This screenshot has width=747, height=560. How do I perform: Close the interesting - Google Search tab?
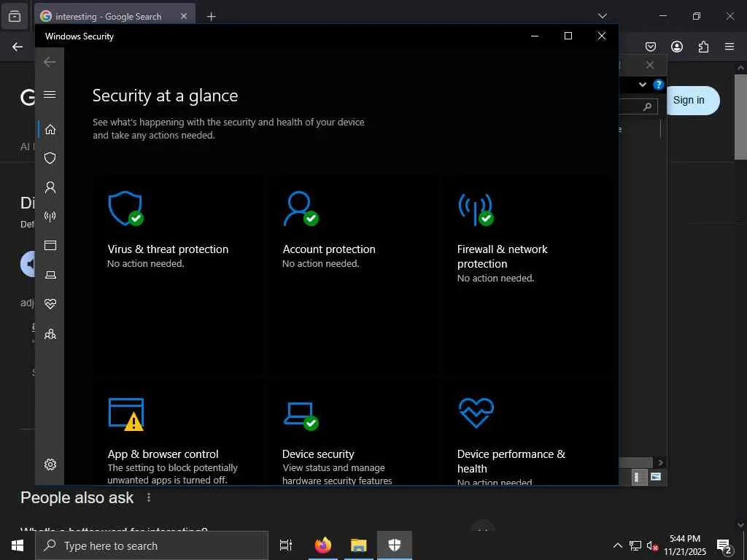[184, 16]
